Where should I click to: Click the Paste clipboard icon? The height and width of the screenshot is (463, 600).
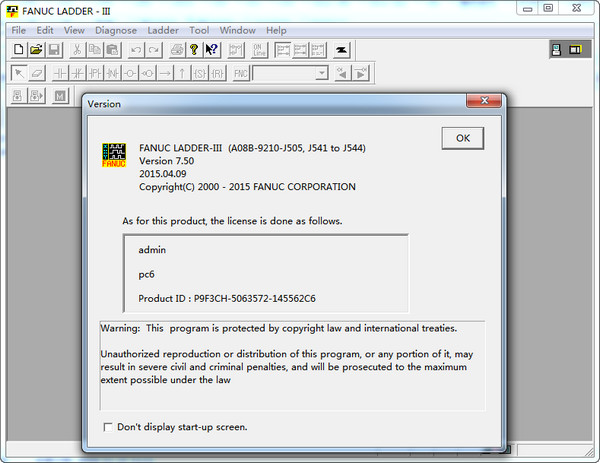coord(112,50)
